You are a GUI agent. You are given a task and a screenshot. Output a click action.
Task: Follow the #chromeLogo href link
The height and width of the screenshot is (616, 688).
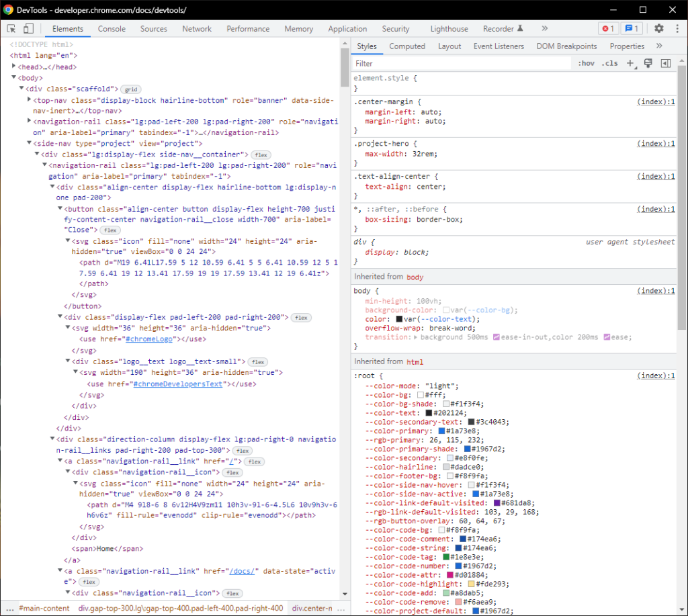[x=149, y=339]
